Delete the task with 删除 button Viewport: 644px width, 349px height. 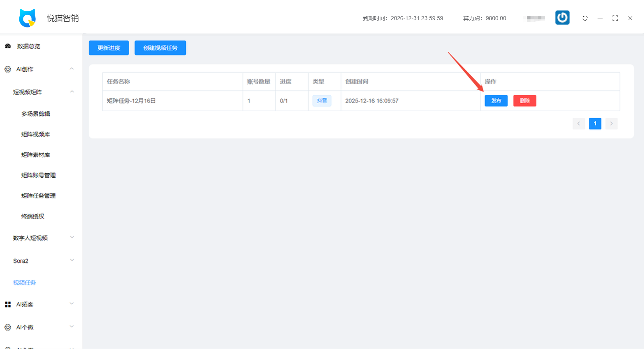point(524,101)
